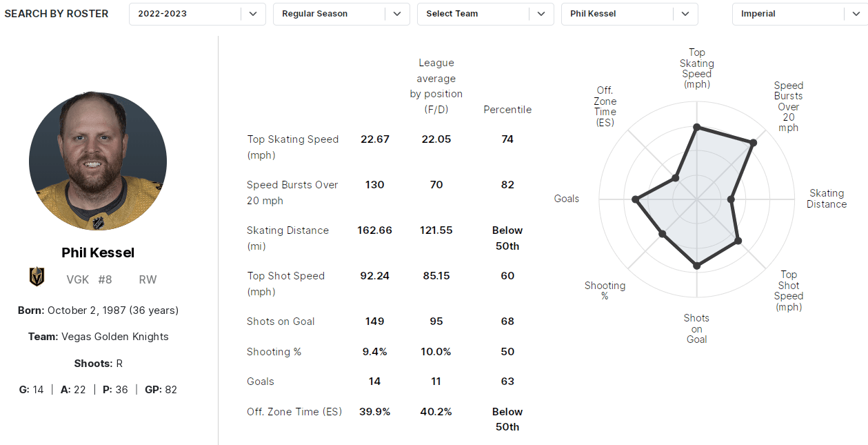Click the chevron arrow beside 2022-2023
Viewport: 868px width, 445px height.
pos(253,14)
